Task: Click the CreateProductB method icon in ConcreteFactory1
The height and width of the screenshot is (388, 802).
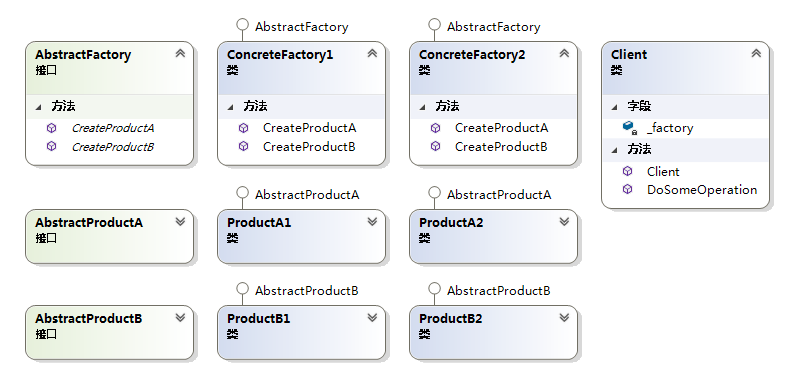Action: point(243,146)
